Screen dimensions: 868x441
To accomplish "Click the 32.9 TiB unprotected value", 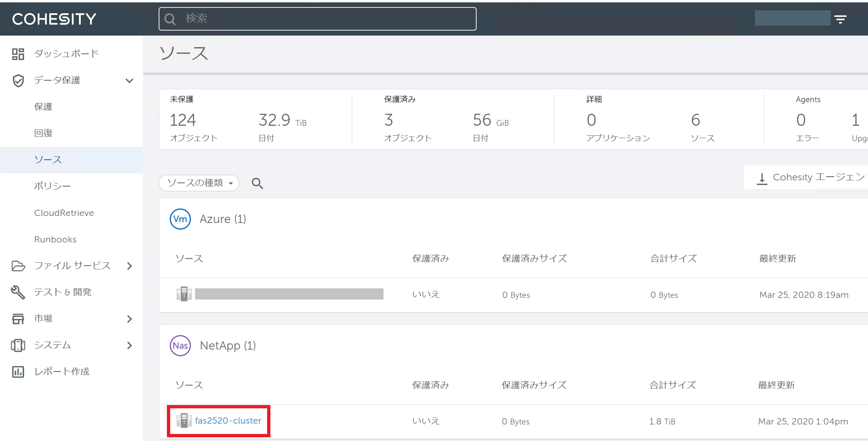I will [283, 120].
